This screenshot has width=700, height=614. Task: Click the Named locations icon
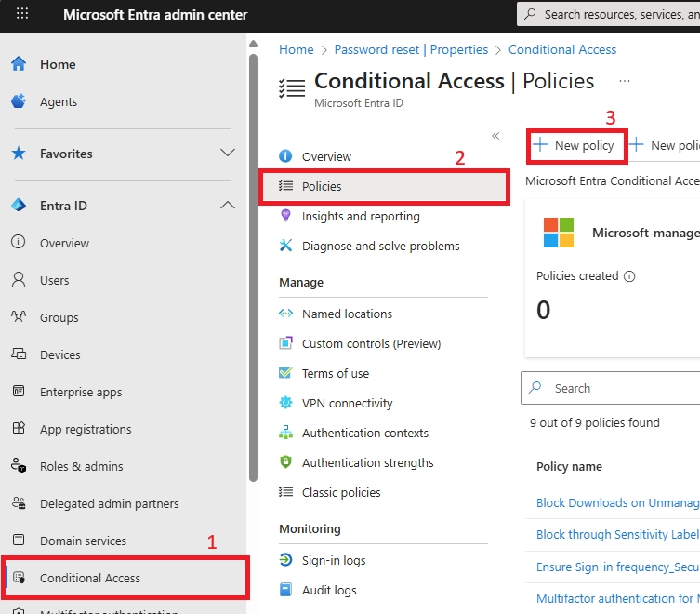click(x=285, y=314)
